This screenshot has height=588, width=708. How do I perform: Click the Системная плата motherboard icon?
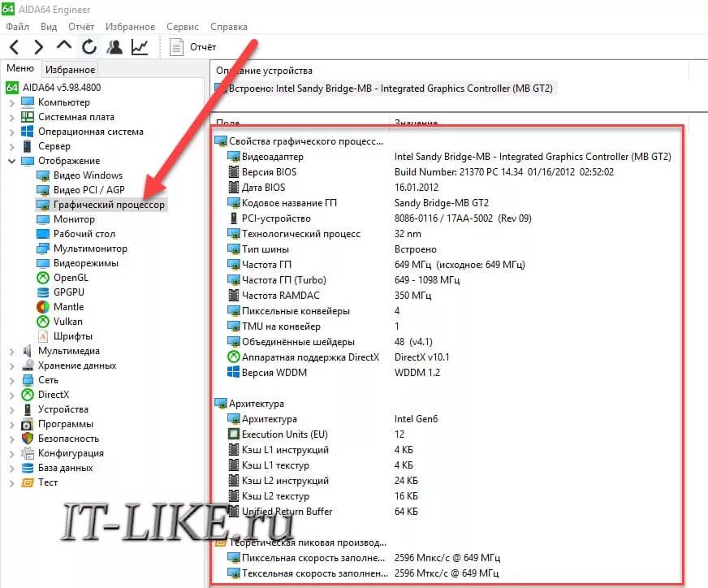coord(27,117)
